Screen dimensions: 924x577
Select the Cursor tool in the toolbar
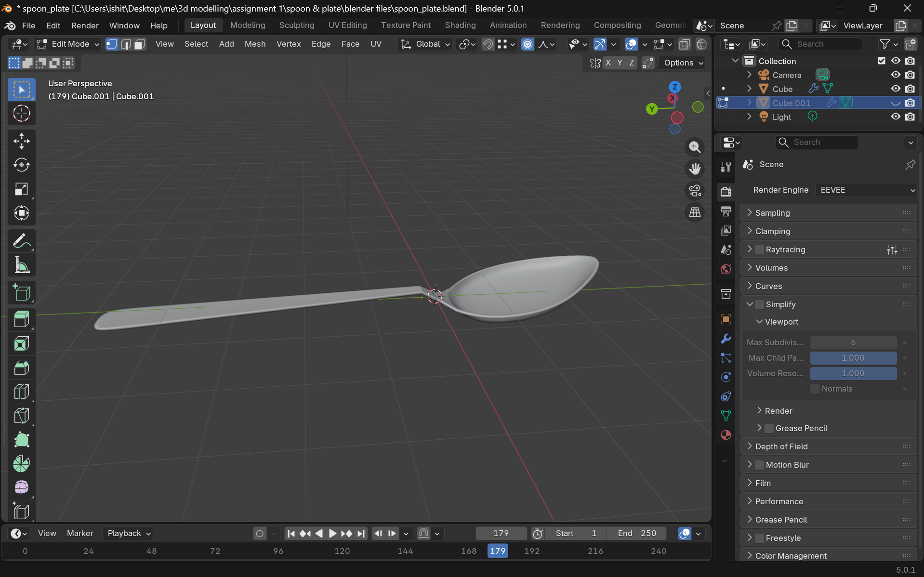point(22,114)
